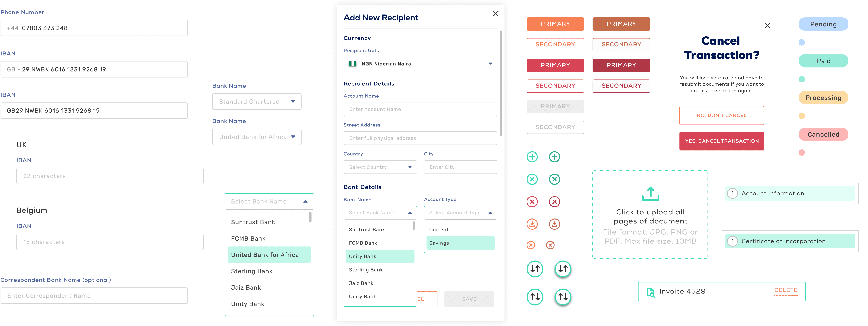Click the green download circle icon
The image size is (868, 326).
click(554, 224)
